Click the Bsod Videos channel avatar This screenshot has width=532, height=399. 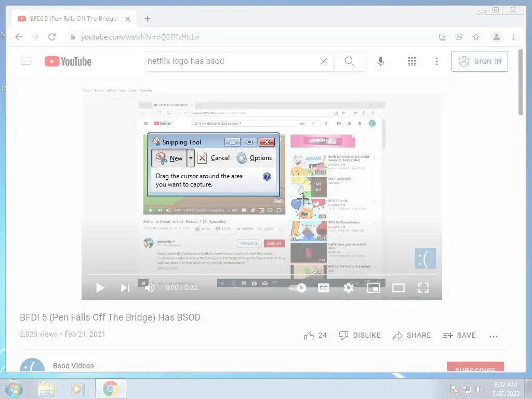point(32,365)
